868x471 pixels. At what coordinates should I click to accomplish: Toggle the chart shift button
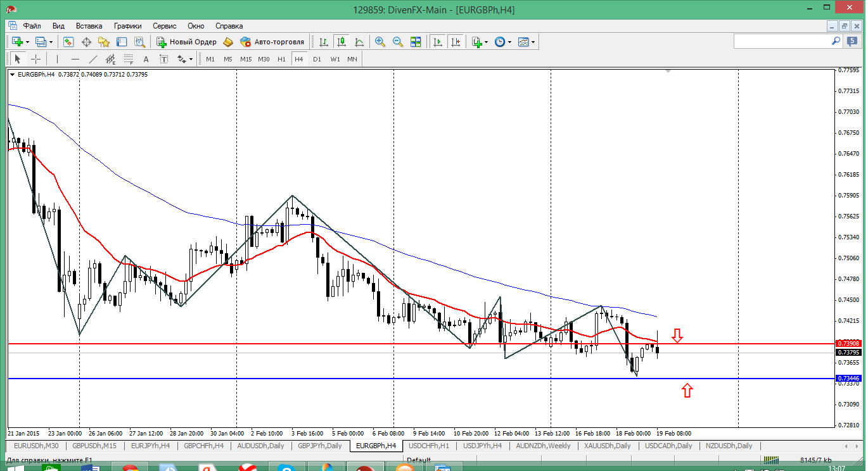(x=455, y=42)
